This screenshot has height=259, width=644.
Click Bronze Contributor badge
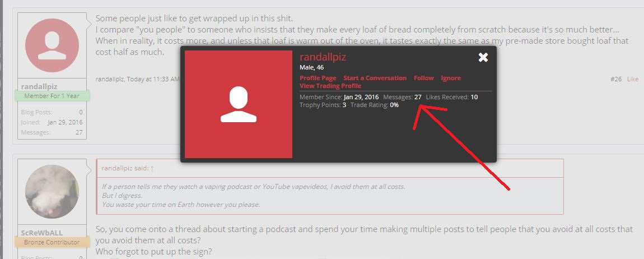[x=52, y=242]
